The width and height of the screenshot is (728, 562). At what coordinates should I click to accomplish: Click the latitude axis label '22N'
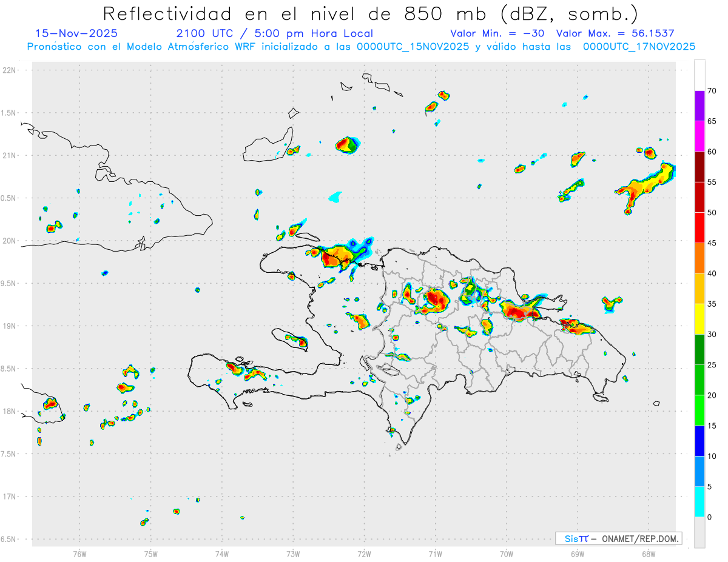click(10, 70)
